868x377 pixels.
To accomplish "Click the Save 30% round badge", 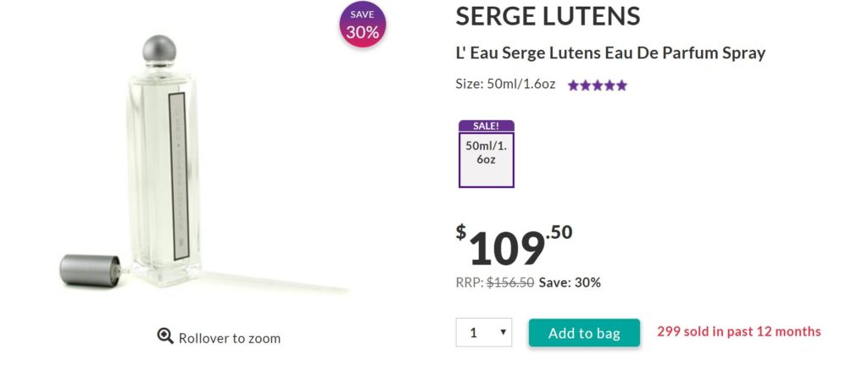I will tap(362, 25).
